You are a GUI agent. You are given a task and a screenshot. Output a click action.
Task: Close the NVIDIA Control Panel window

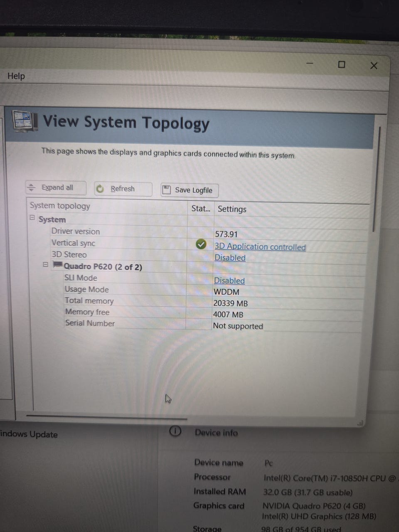coord(374,66)
